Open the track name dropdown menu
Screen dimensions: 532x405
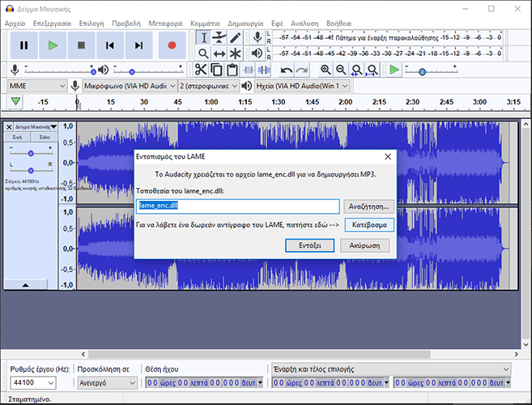[x=36, y=127]
